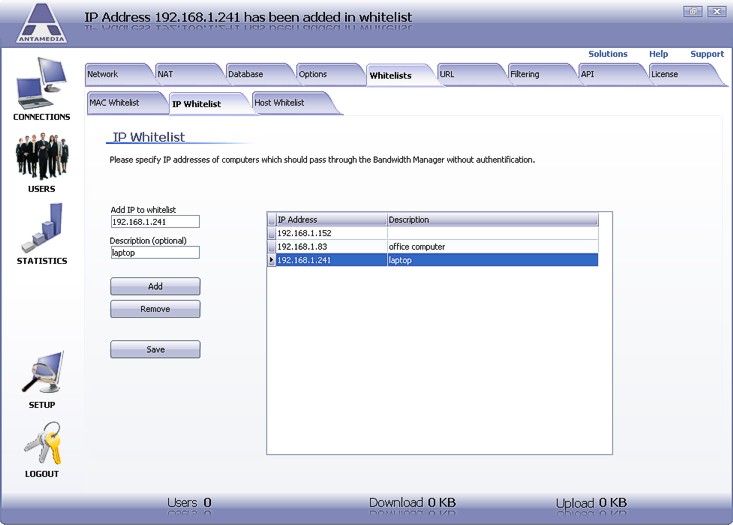Click the Logout keys icon
This screenshot has width=733, height=525.
coord(43,443)
